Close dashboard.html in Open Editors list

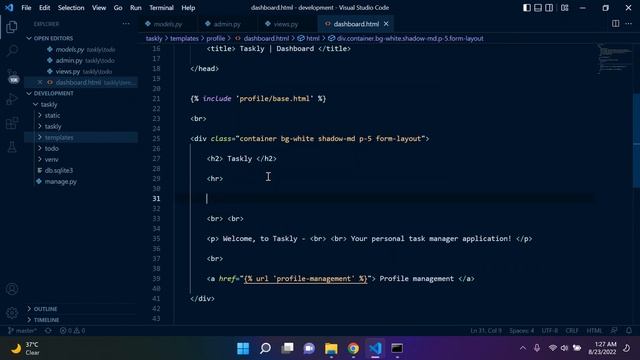click(40, 82)
